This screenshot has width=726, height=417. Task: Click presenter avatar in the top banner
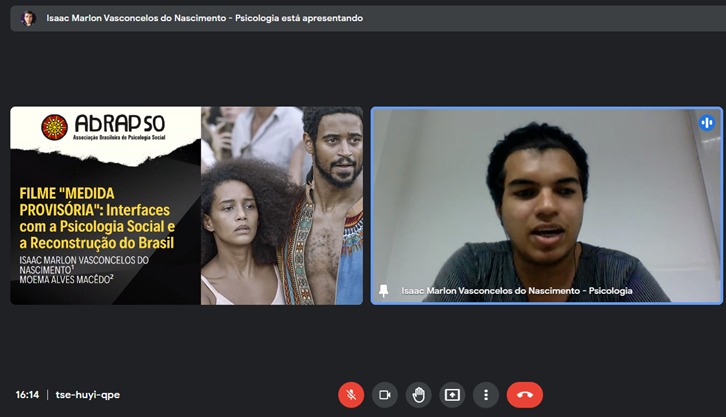coord(29,19)
